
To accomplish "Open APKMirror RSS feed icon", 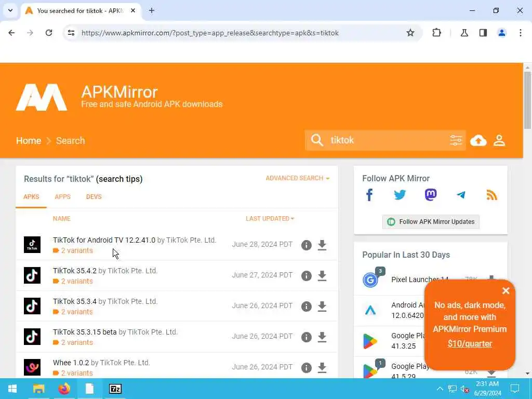I will pyautogui.click(x=491, y=195).
